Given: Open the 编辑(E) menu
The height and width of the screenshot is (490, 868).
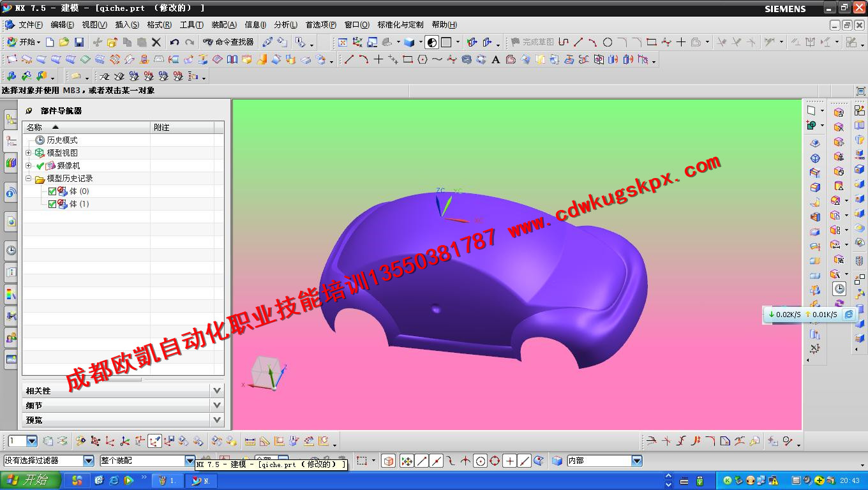Looking at the screenshot, I should coord(62,25).
